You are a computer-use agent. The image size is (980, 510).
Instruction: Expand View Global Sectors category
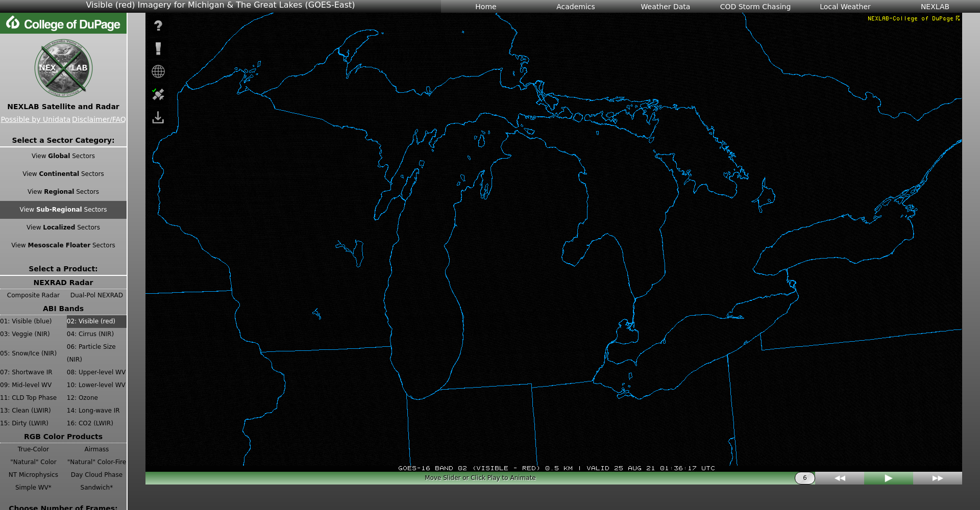pos(63,156)
